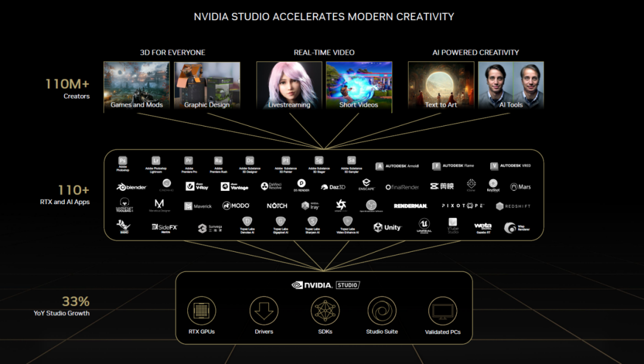Image resolution: width=644 pixels, height=364 pixels.
Task: Click the Studio Suite spiral icon
Action: click(382, 310)
